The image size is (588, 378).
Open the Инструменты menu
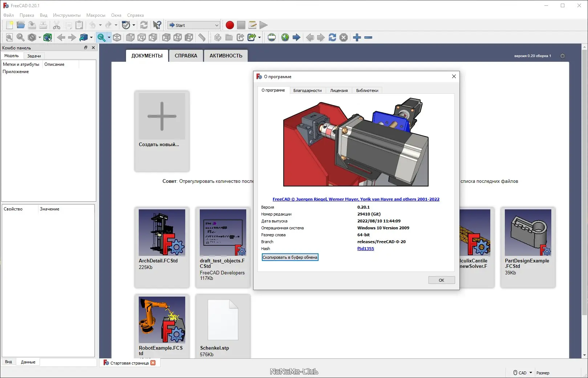(x=67, y=15)
